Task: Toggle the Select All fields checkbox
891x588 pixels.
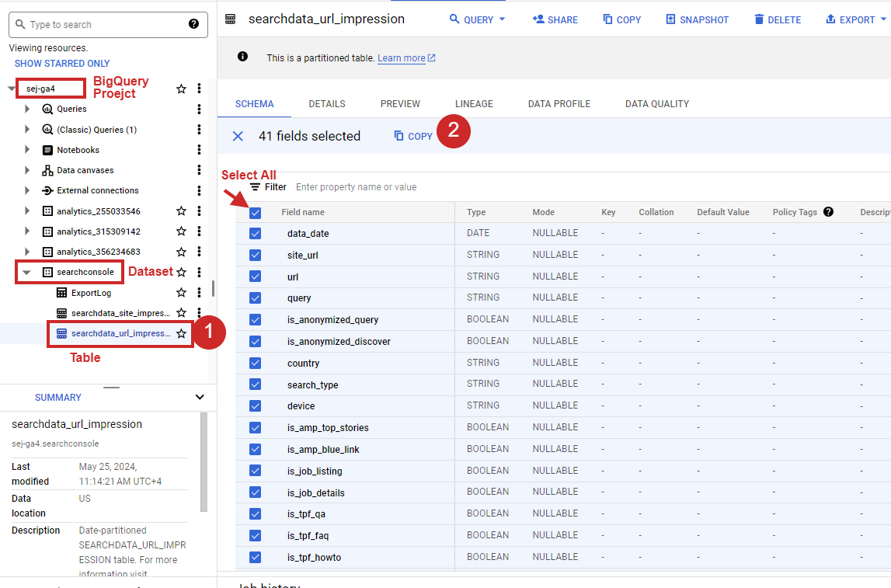Action: point(256,211)
